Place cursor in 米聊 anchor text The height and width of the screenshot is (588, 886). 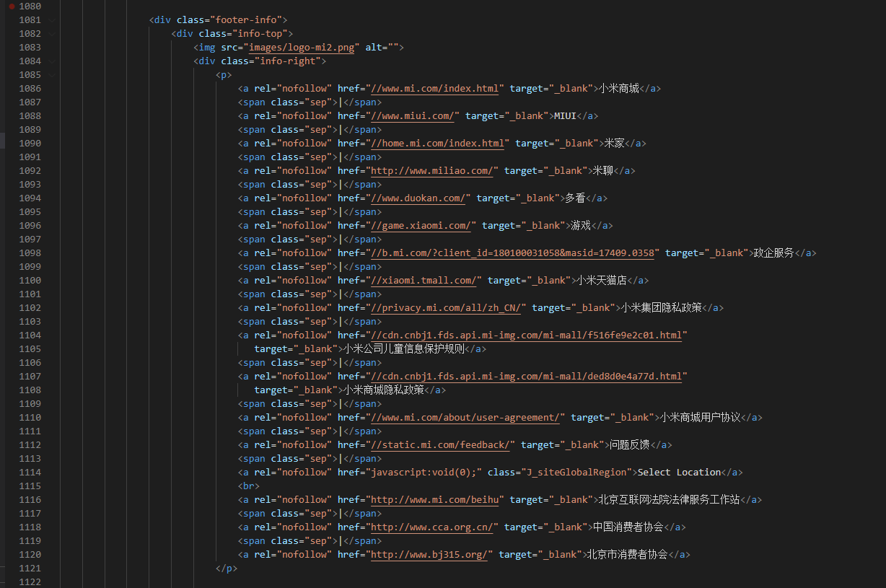[603, 170]
